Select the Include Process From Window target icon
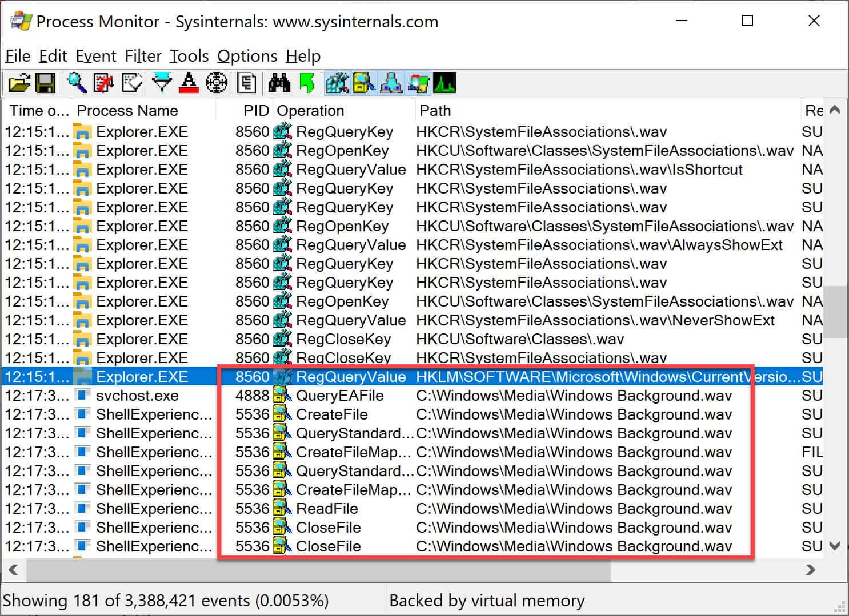The image size is (849, 616). coord(217,83)
